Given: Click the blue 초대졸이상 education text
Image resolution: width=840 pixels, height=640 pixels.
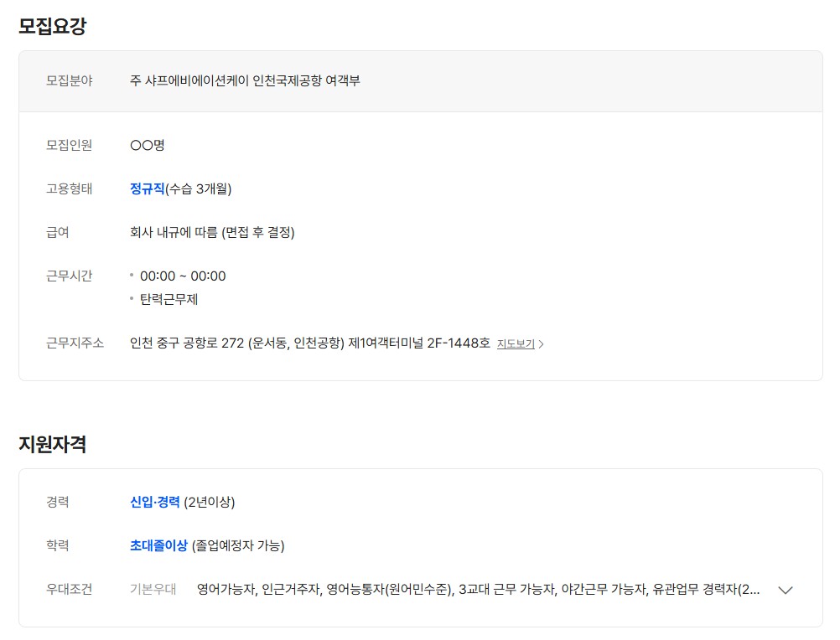Looking at the screenshot, I should click(158, 545).
